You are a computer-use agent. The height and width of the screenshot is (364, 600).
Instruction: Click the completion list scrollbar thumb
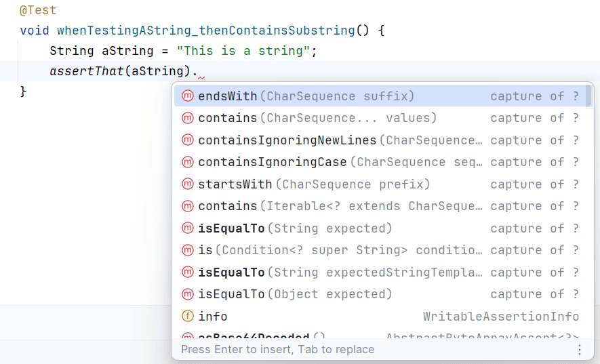tap(589, 96)
